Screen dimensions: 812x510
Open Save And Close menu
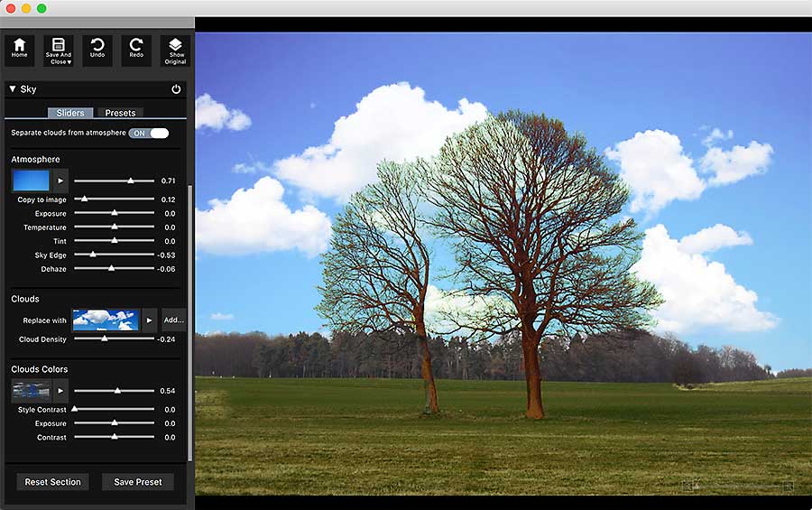(x=59, y=51)
